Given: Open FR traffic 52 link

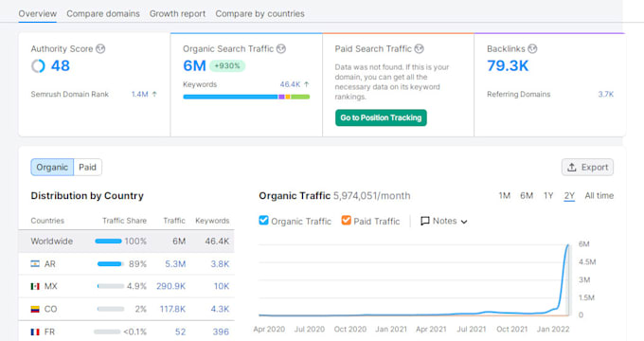Looking at the screenshot, I should pos(180,332).
